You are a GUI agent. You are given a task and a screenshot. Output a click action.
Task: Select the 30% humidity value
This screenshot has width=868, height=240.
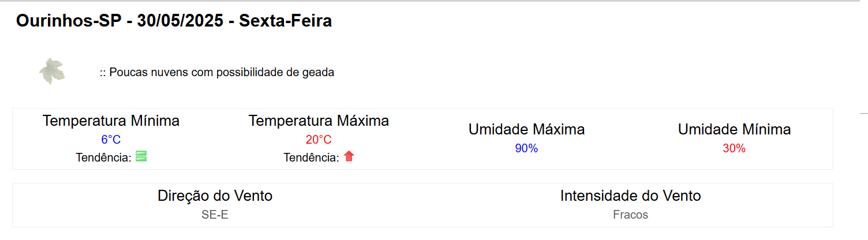pos(734,149)
